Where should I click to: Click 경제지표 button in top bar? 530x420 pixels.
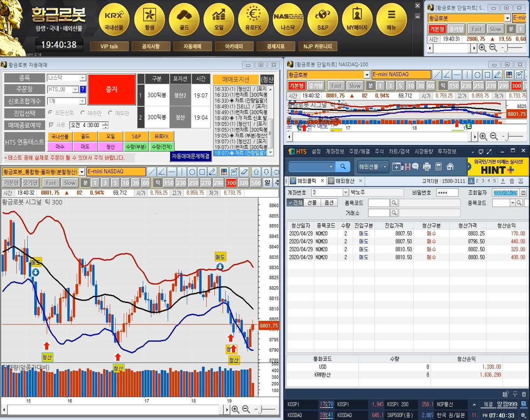point(276,46)
